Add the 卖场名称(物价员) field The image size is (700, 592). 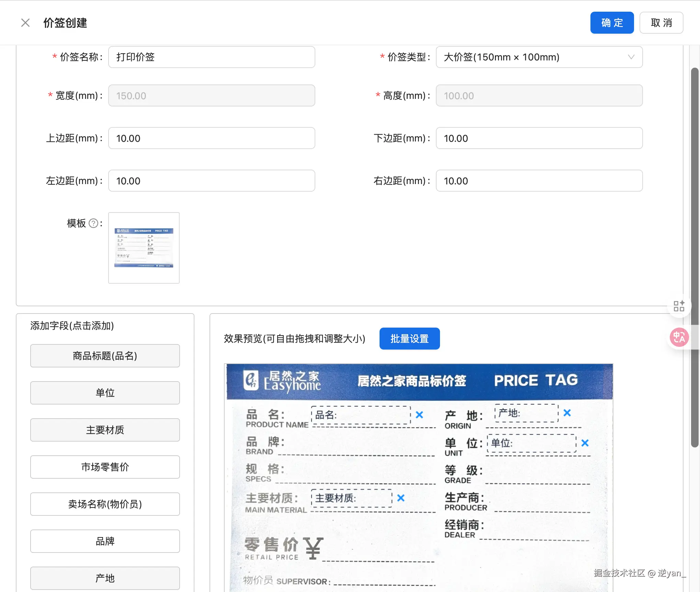point(105,504)
